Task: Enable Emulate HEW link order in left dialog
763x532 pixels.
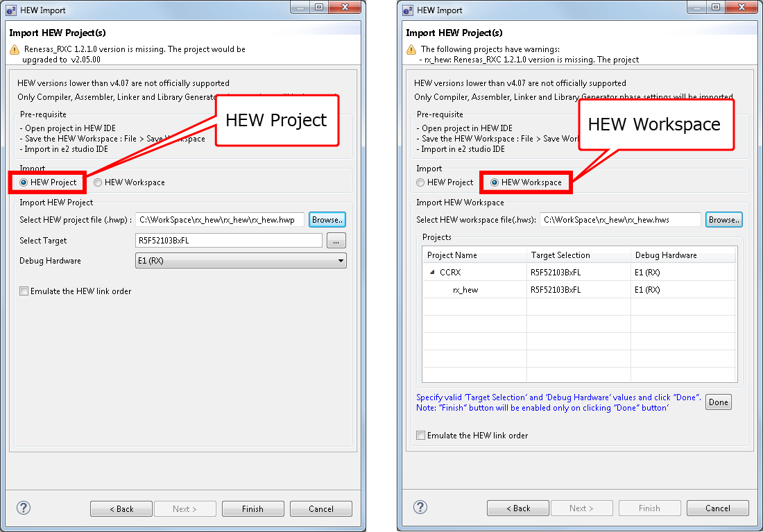Action: 24,291
